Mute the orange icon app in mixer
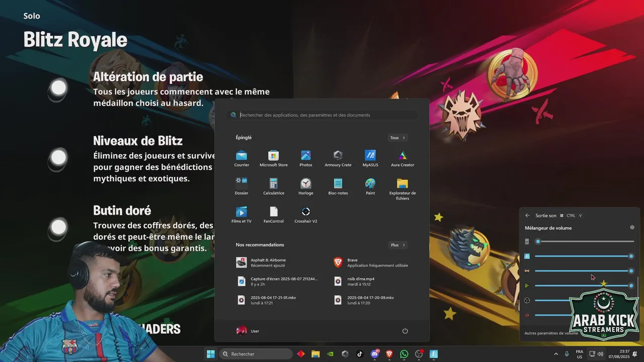This screenshot has height=362, width=644. 527,270
